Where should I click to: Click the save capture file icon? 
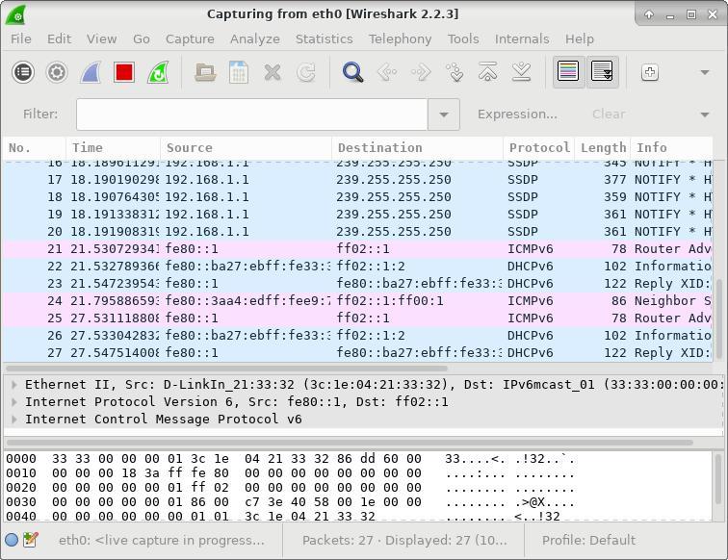pyautogui.click(x=239, y=72)
